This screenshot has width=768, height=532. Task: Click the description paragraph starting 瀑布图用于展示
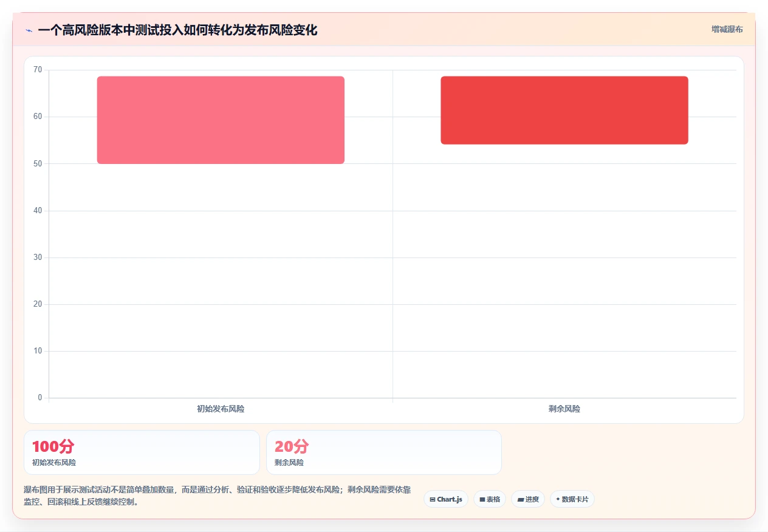[x=218, y=496]
